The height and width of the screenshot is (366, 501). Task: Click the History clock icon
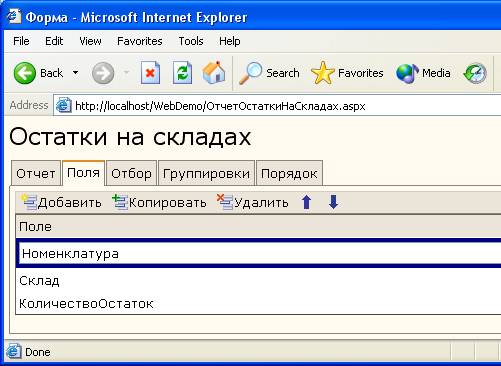pyautogui.click(x=475, y=73)
